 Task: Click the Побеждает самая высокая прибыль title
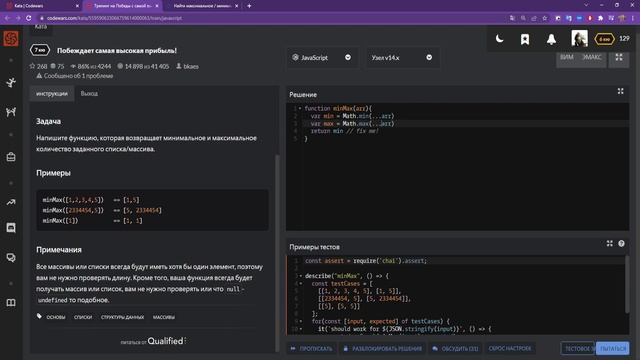(x=117, y=51)
